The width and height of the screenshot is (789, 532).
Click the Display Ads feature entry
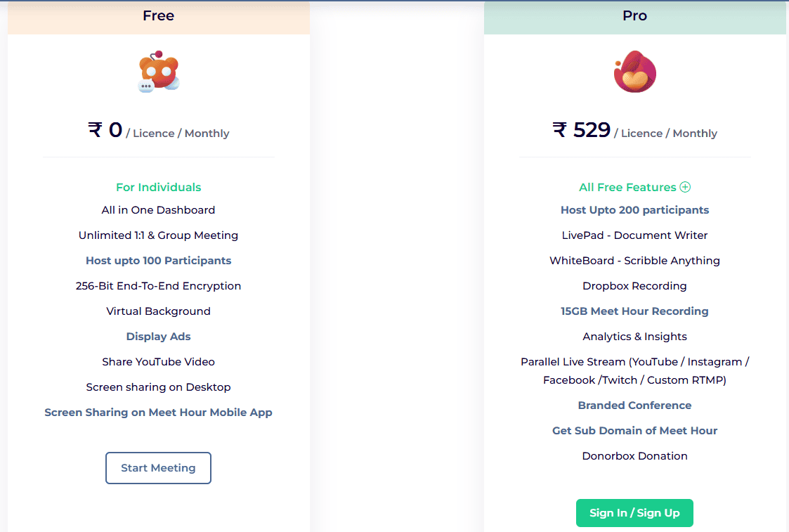158,336
